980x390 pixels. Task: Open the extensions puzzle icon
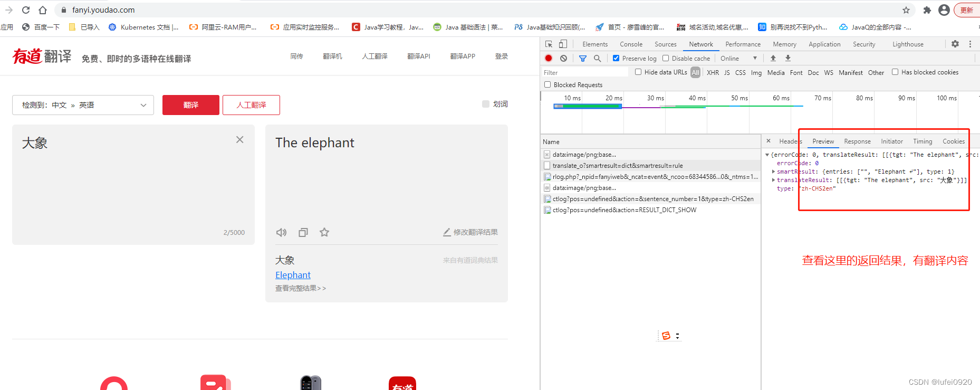[927, 10]
